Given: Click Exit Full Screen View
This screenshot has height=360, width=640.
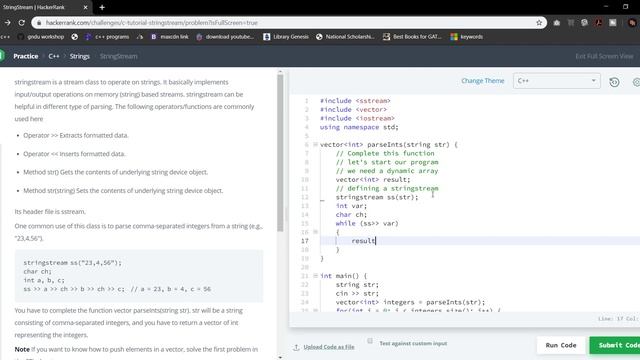Looking at the screenshot, I should (x=604, y=56).
